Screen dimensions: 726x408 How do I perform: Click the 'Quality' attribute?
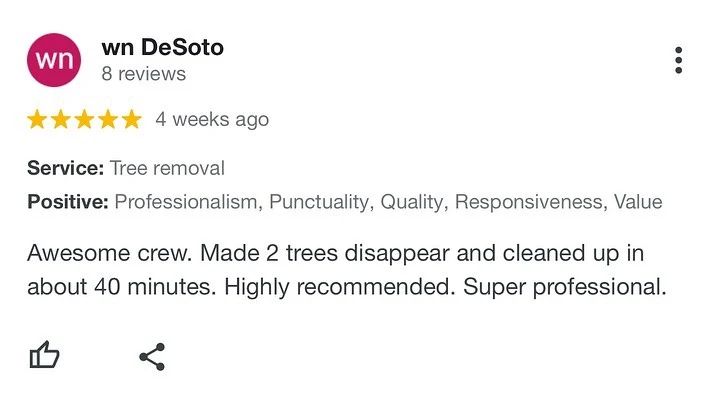(x=413, y=202)
